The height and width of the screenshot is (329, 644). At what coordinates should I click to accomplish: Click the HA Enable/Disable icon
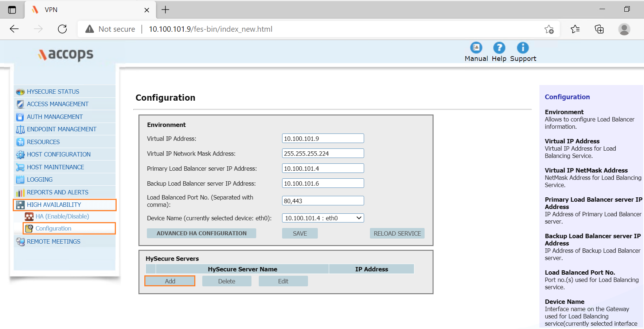29,217
